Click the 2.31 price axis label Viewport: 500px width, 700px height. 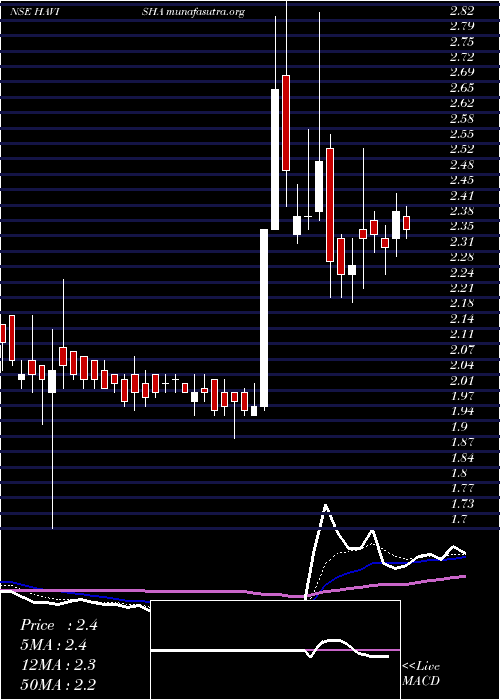click(x=462, y=242)
